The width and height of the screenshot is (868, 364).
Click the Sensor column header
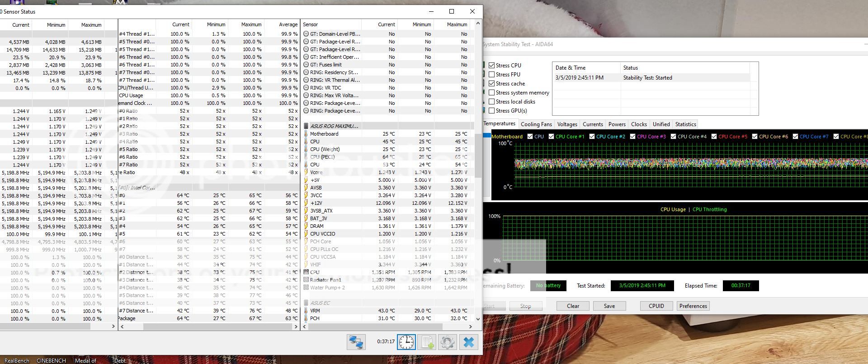[x=331, y=24]
